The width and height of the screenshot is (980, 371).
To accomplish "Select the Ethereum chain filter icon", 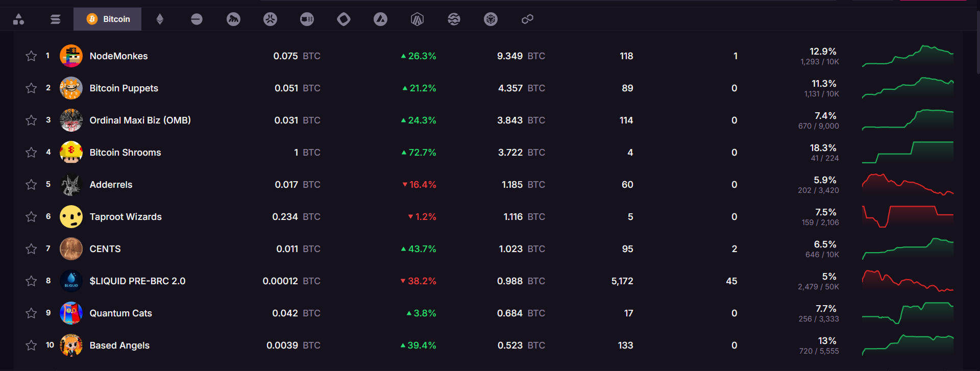I will tap(159, 19).
